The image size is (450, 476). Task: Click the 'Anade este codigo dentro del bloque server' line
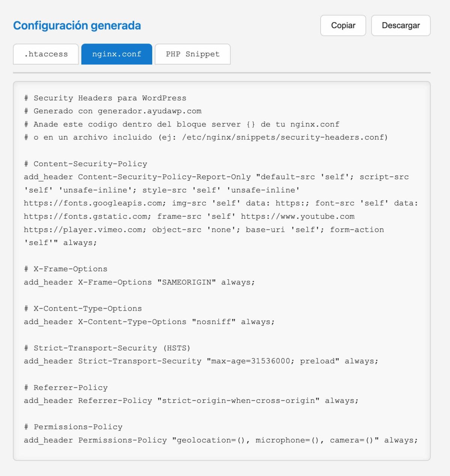[x=181, y=124]
